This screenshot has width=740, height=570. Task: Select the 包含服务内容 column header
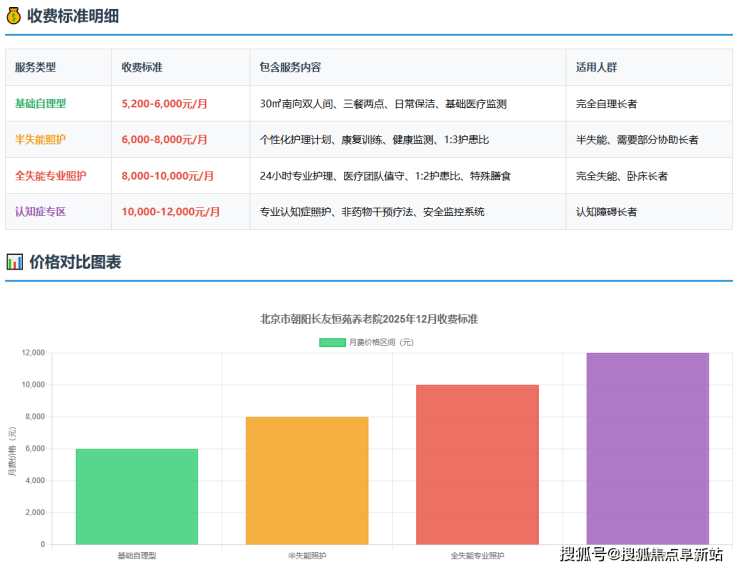click(x=290, y=68)
